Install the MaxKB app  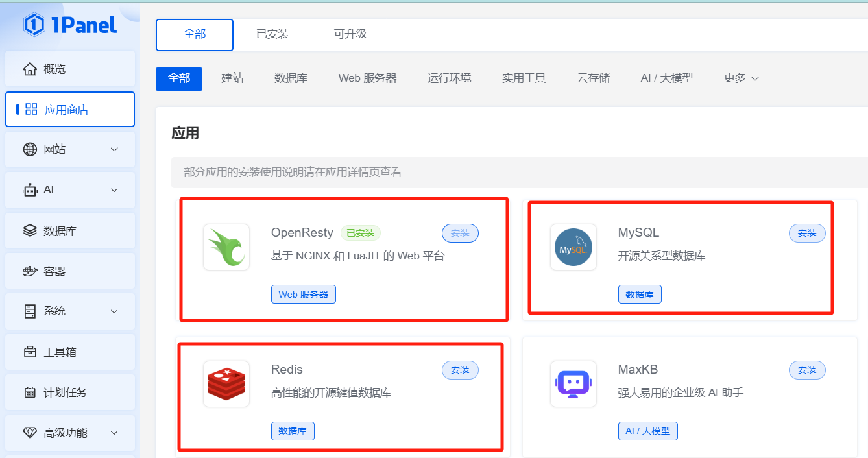(x=807, y=370)
